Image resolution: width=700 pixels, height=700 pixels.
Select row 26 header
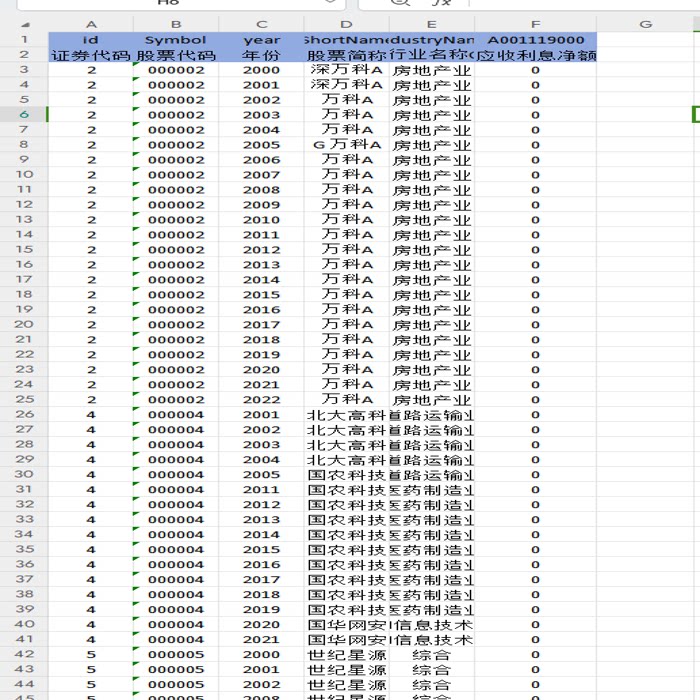pyautogui.click(x=24, y=414)
